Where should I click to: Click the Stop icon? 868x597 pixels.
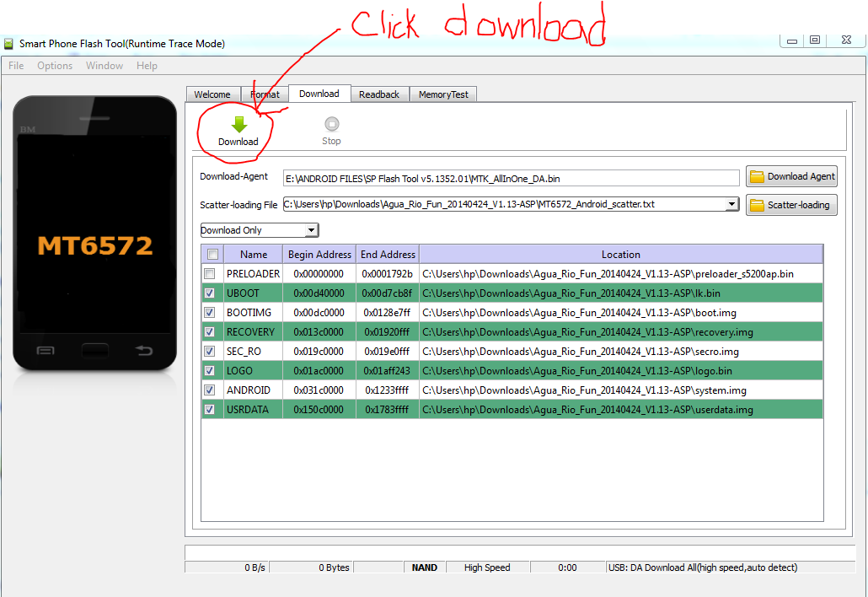331,123
